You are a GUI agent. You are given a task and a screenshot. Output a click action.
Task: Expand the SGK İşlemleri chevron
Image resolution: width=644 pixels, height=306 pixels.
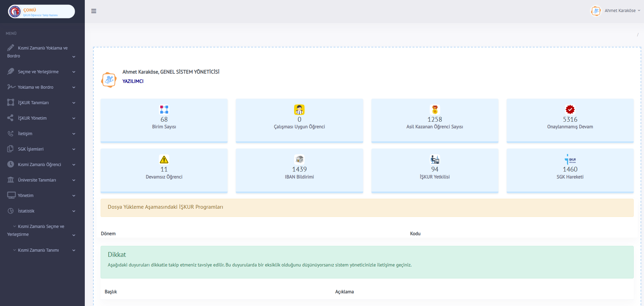(74, 149)
